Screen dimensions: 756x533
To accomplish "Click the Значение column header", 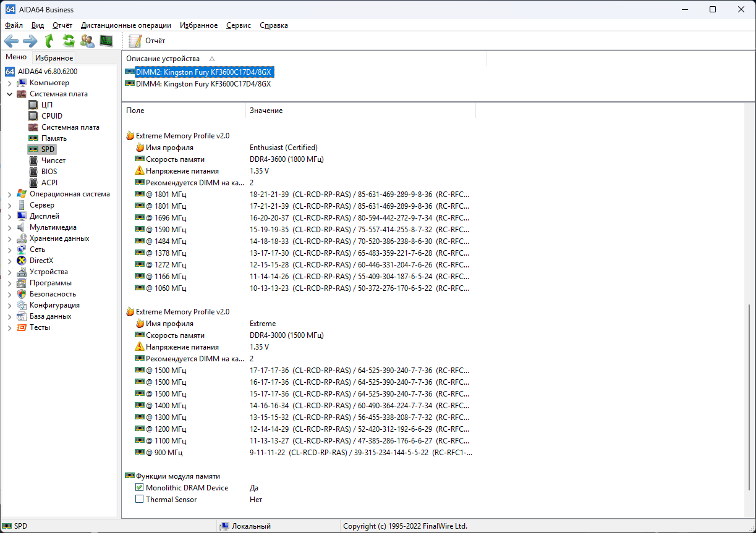I will pos(360,111).
